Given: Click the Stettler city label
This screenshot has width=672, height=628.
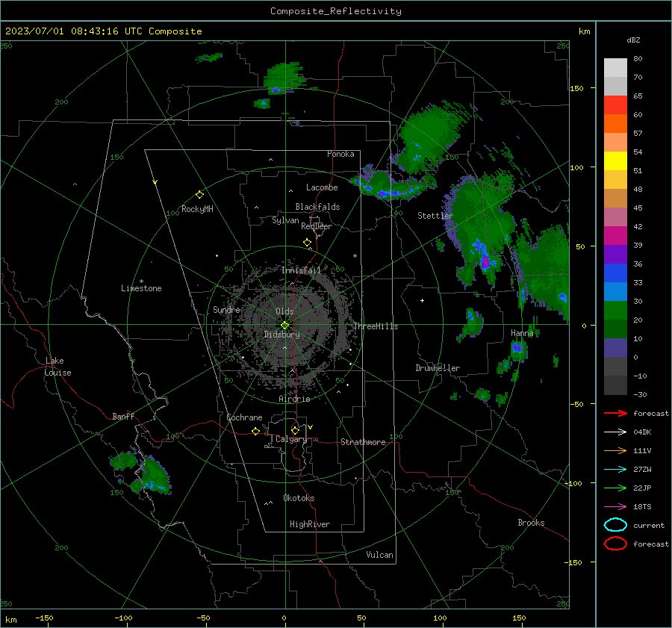Looking at the screenshot, I should pyautogui.click(x=435, y=216).
